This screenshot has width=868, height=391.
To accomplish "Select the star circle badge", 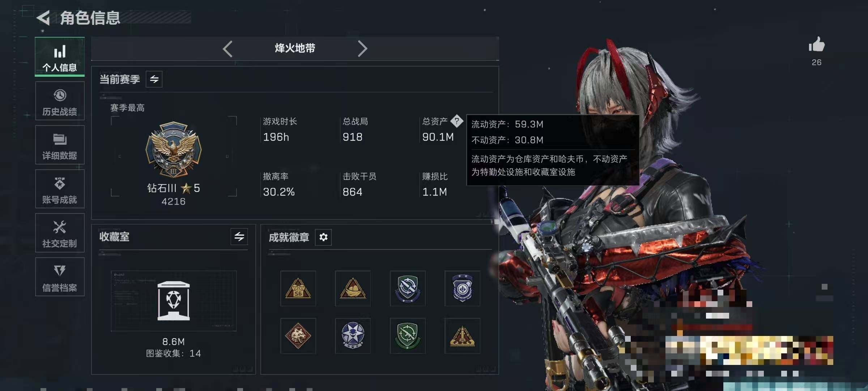I will pos(353,336).
